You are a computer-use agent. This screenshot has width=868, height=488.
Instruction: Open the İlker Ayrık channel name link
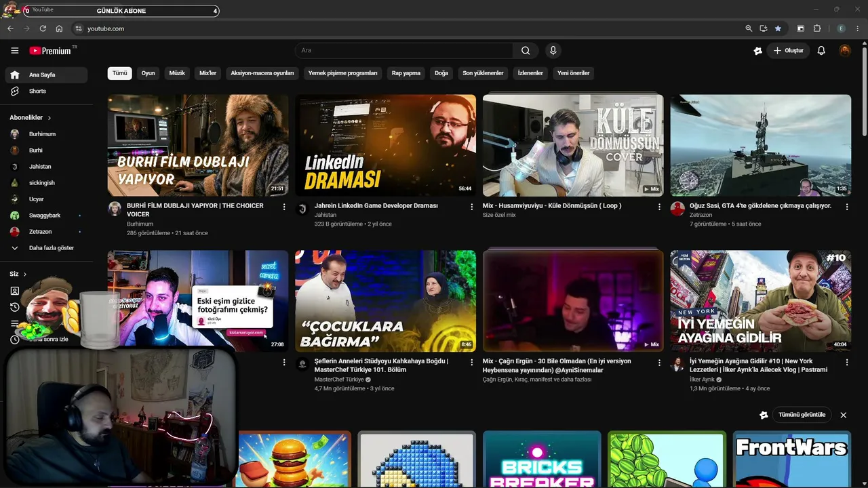pyautogui.click(x=703, y=380)
